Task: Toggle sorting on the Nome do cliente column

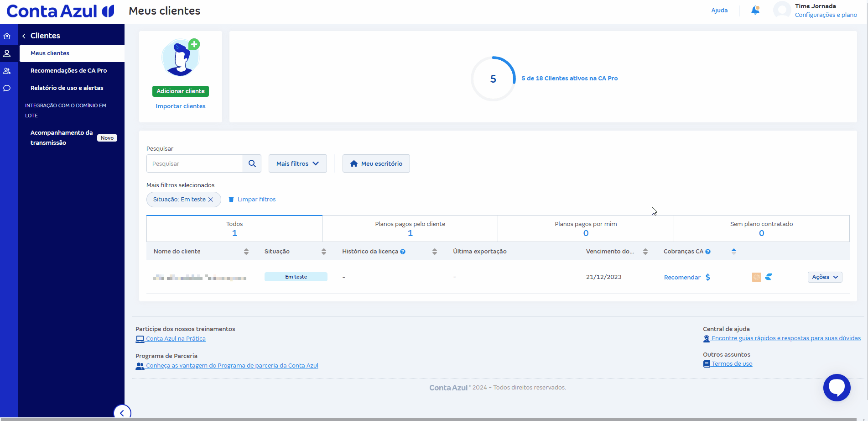Action: 246,251
